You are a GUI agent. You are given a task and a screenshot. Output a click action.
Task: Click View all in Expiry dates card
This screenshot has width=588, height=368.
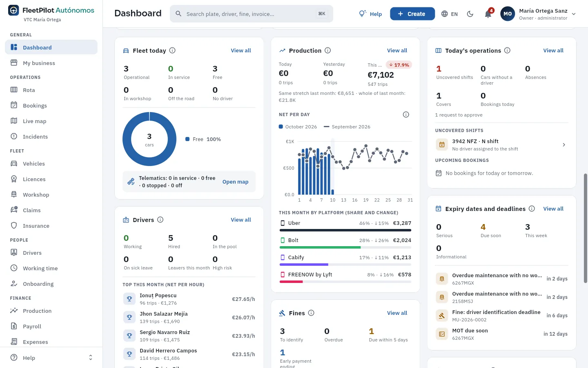[553, 209]
